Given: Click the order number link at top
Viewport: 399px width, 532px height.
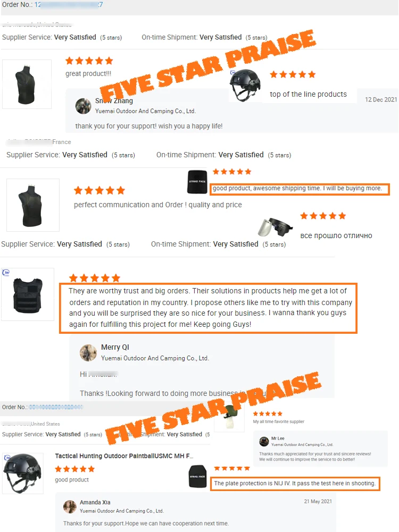Looking at the screenshot, I should point(69,4).
